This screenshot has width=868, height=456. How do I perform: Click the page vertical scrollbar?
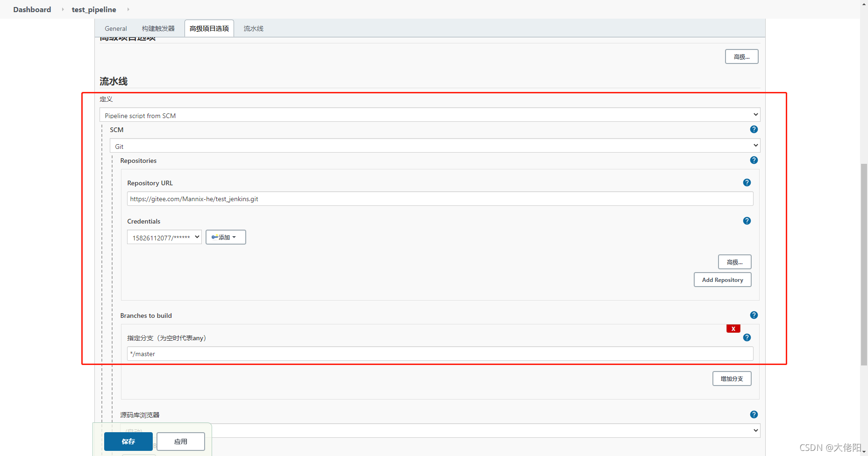tap(864, 264)
